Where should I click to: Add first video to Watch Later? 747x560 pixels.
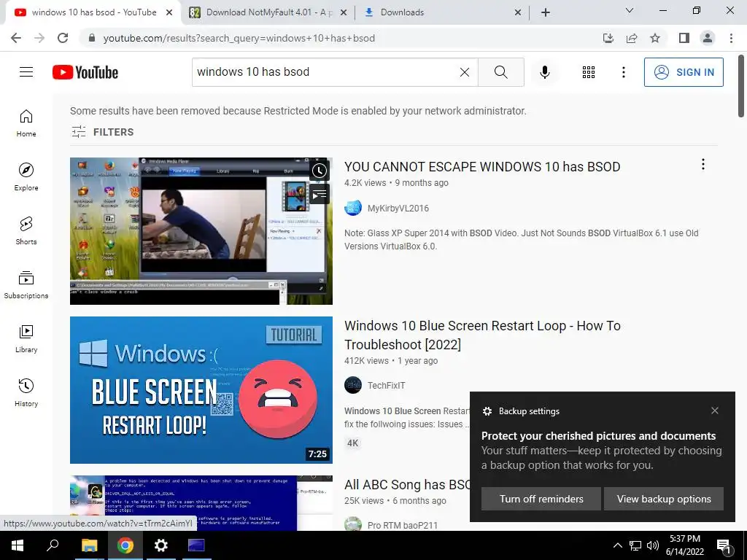(320, 171)
